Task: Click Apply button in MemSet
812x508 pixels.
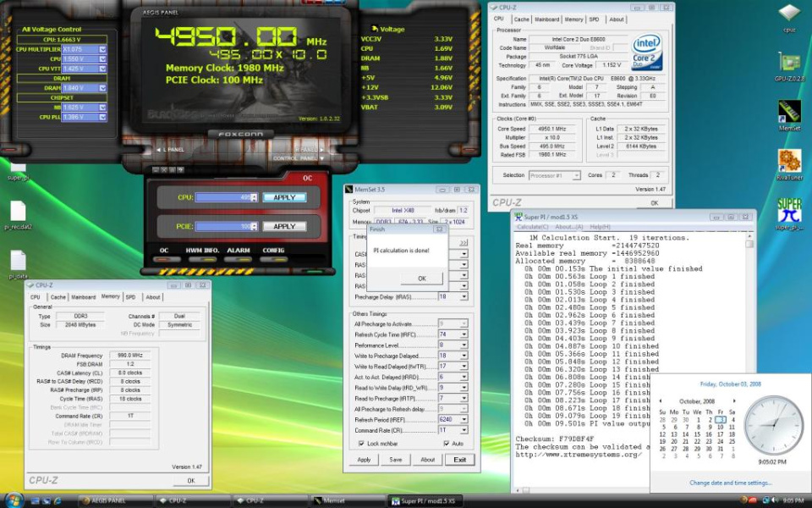Action: 364,460
